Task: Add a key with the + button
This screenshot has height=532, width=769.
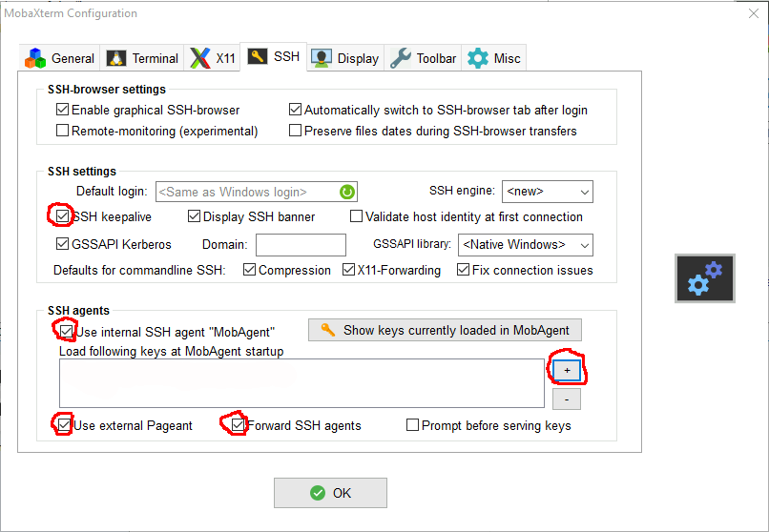Action: (x=567, y=370)
